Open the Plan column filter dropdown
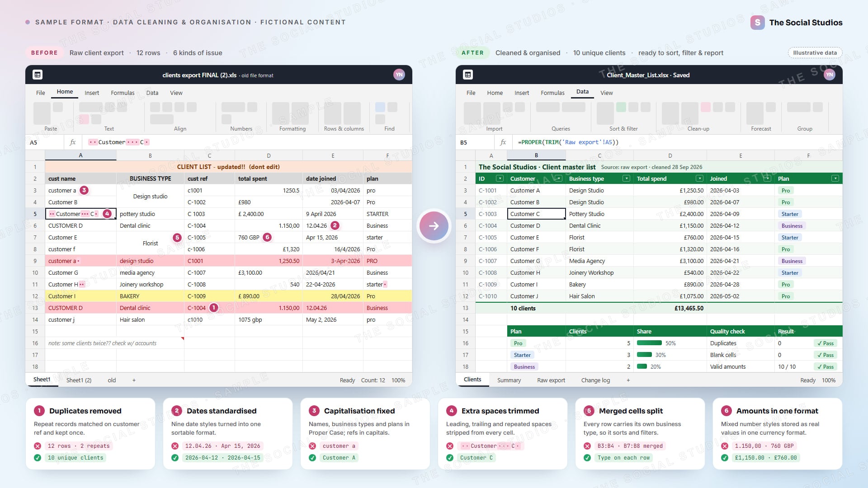Viewport: 868px width, 488px height. coord(835,179)
